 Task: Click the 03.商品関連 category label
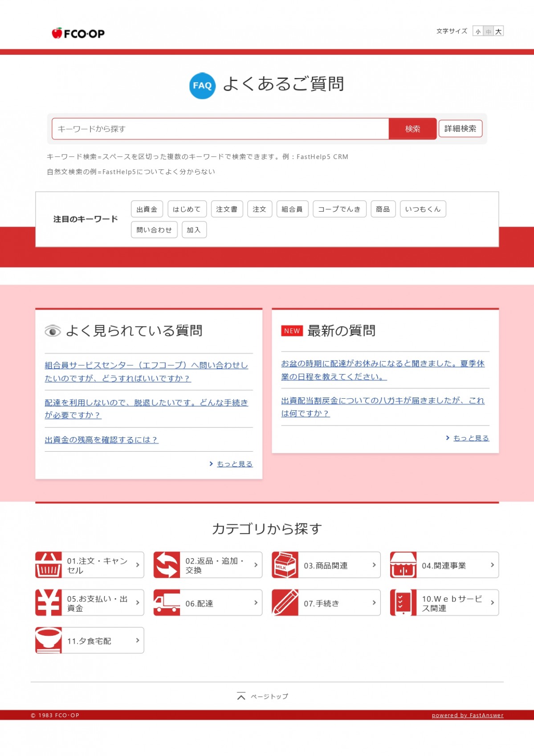[326, 565]
